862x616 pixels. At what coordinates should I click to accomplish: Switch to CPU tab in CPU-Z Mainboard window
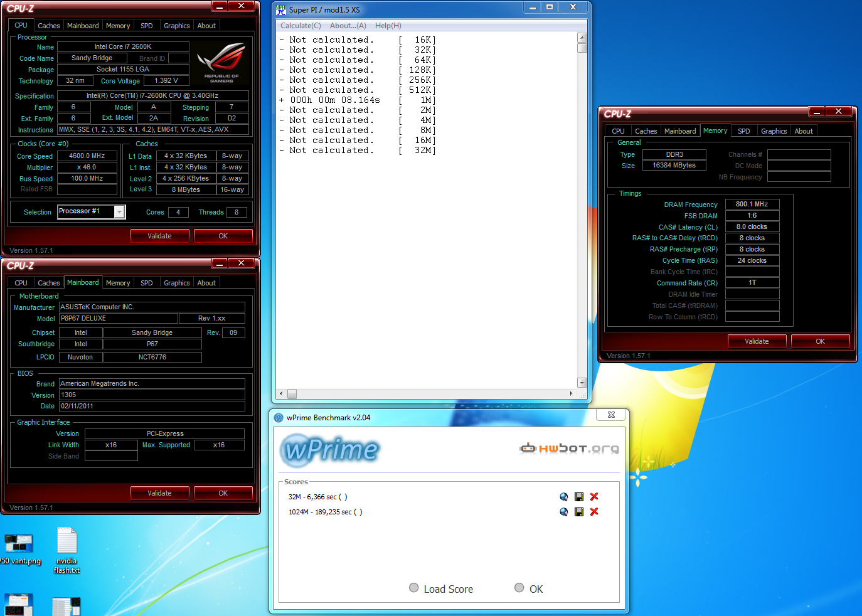point(21,283)
